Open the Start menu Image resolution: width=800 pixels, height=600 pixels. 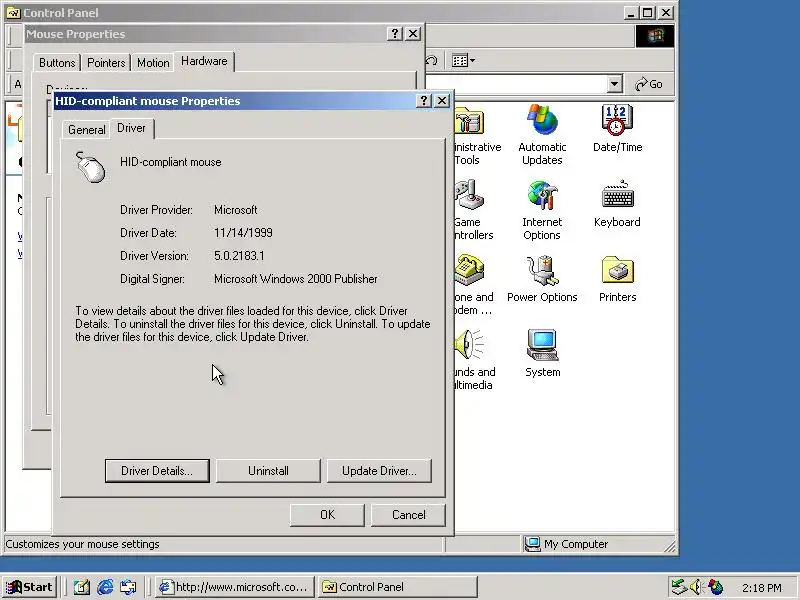coord(30,587)
